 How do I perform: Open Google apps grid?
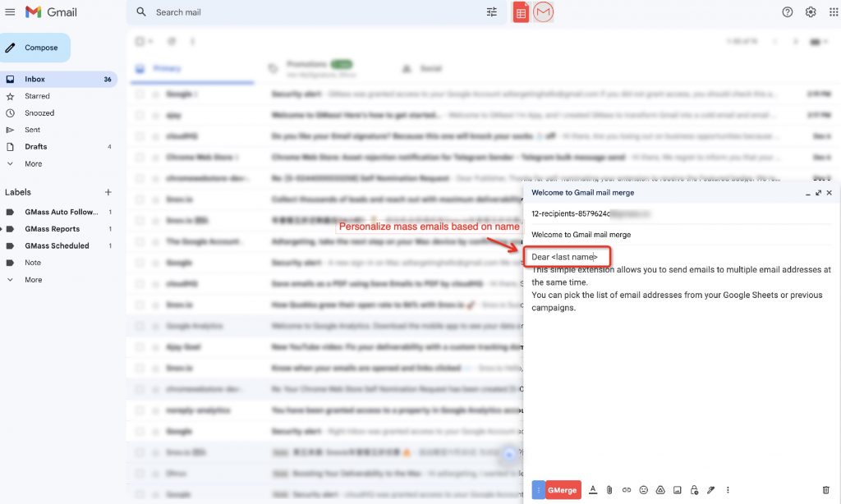(833, 11)
